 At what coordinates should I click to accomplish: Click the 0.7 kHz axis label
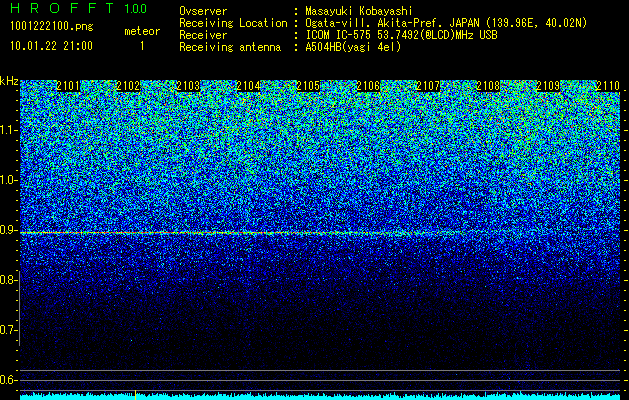pyautogui.click(x=8, y=330)
